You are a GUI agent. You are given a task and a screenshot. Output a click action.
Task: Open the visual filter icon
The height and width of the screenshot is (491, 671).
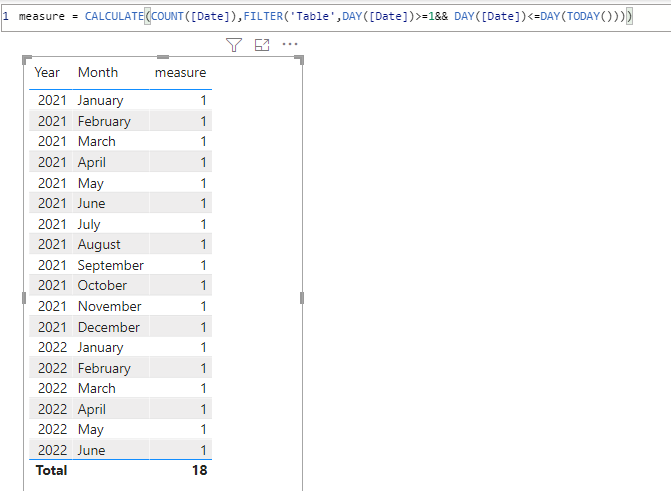[234, 45]
